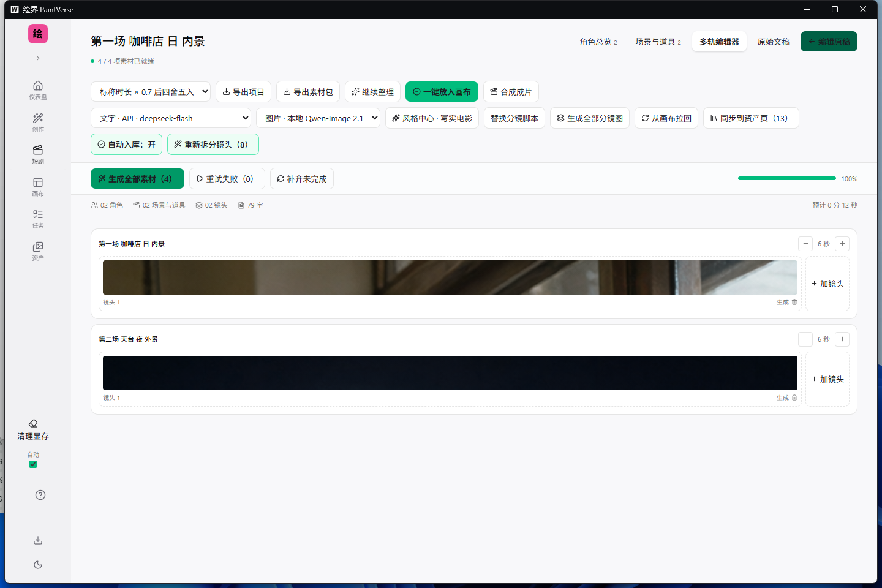Click the 02 镜头 count stat
This screenshot has height=588, width=882.
point(211,205)
